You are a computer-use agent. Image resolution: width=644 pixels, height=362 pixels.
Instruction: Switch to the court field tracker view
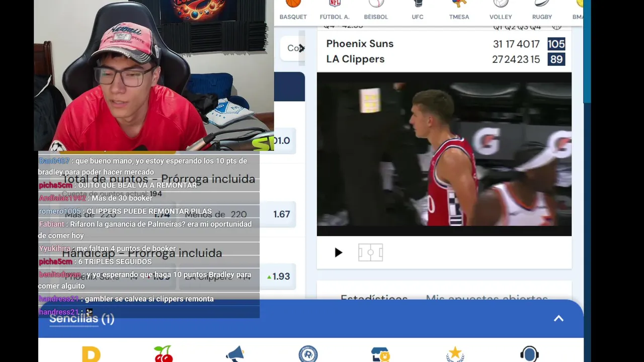coord(370,252)
